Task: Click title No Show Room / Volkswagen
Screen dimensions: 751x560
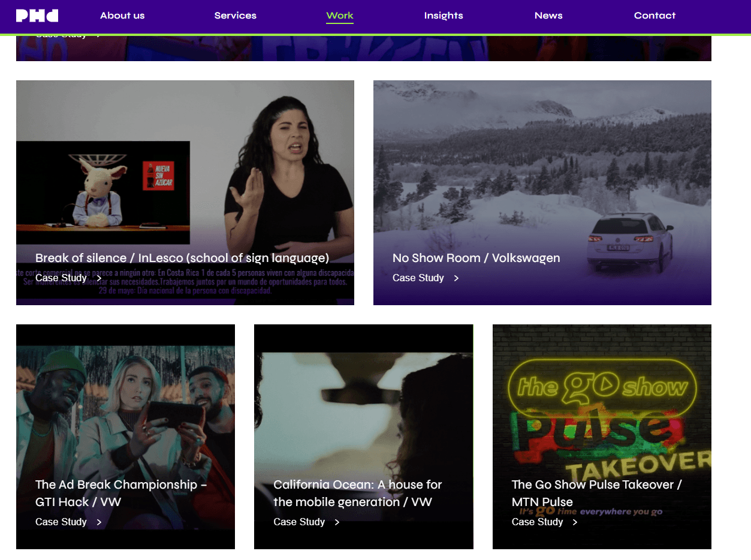Action: tap(476, 258)
